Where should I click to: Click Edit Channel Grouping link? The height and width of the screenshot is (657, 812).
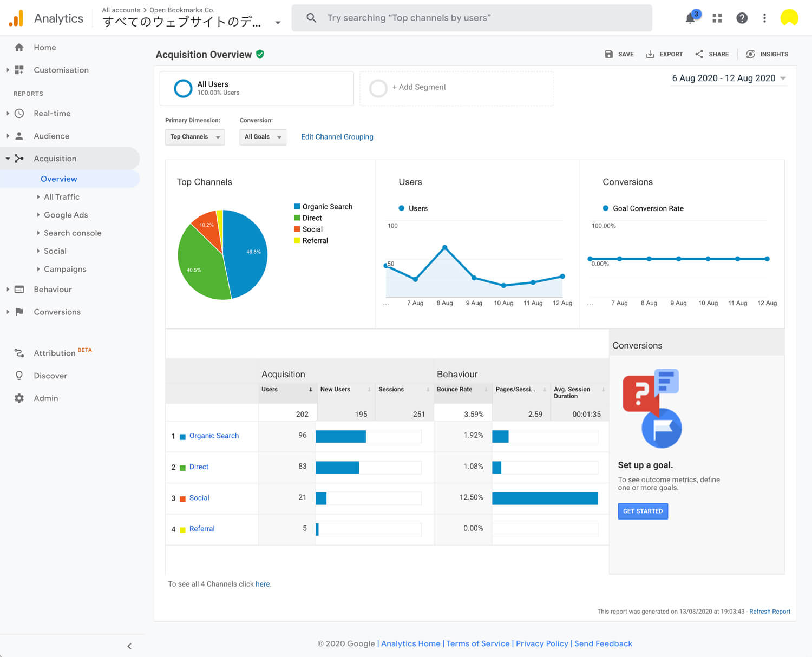[x=337, y=137]
